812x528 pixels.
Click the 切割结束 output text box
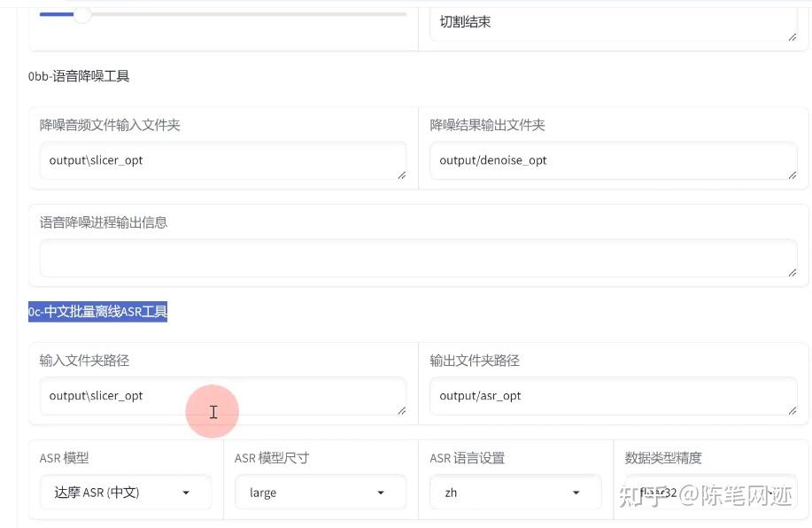click(x=611, y=22)
